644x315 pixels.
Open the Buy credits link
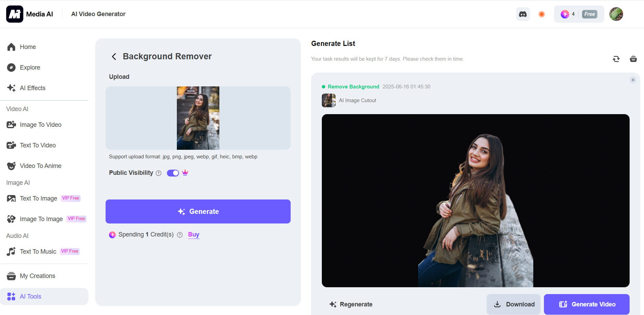pyautogui.click(x=193, y=234)
